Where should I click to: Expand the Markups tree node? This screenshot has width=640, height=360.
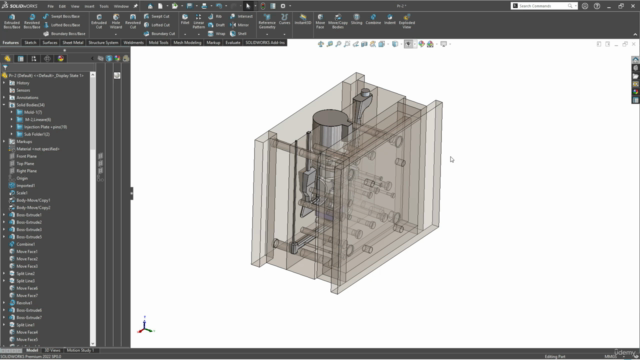pyautogui.click(x=4, y=142)
